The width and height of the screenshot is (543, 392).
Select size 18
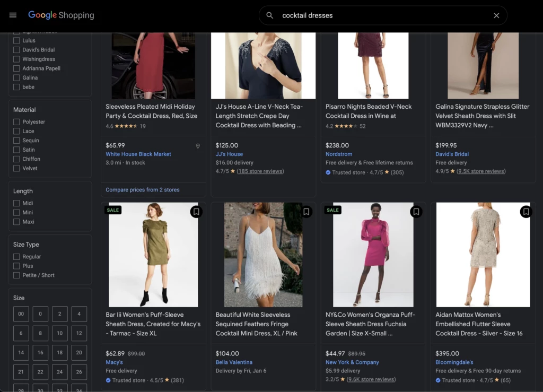point(60,353)
